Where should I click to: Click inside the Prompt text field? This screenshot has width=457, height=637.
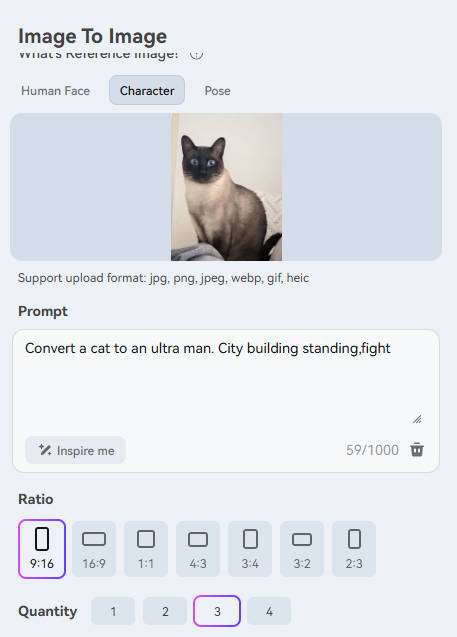point(226,382)
